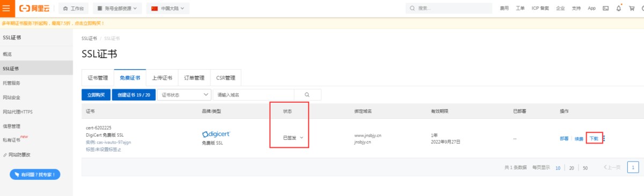Set page size to 10
This screenshot has height=196, width=644.
click(x=558, y=168)
